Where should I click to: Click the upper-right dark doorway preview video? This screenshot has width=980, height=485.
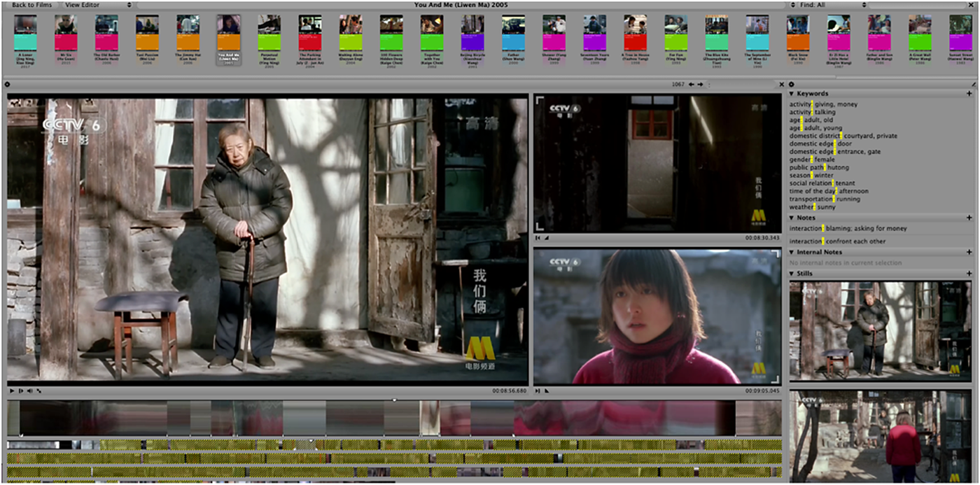[x=658, y=163]
